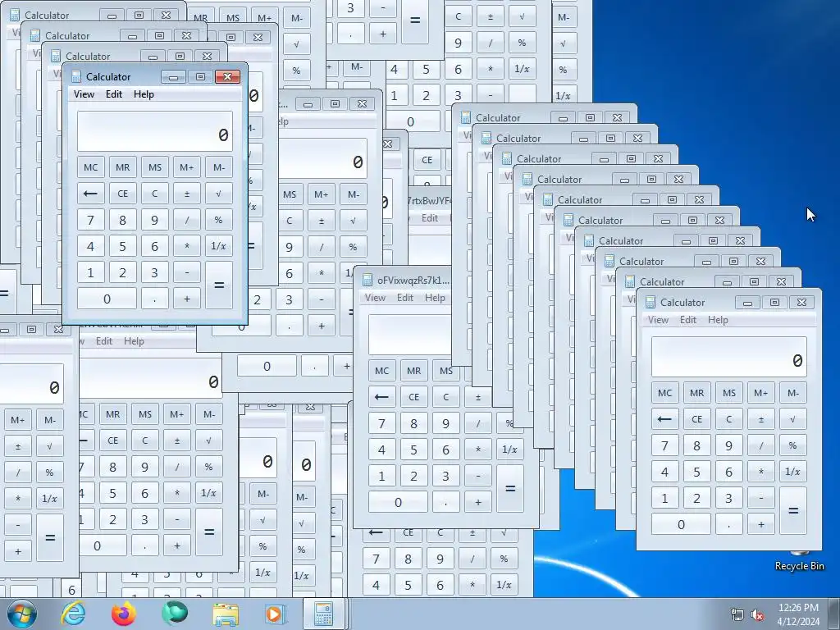Open the muted volume tray icon
This screenshot has height=630, width=840.
[x=757, y=615]
